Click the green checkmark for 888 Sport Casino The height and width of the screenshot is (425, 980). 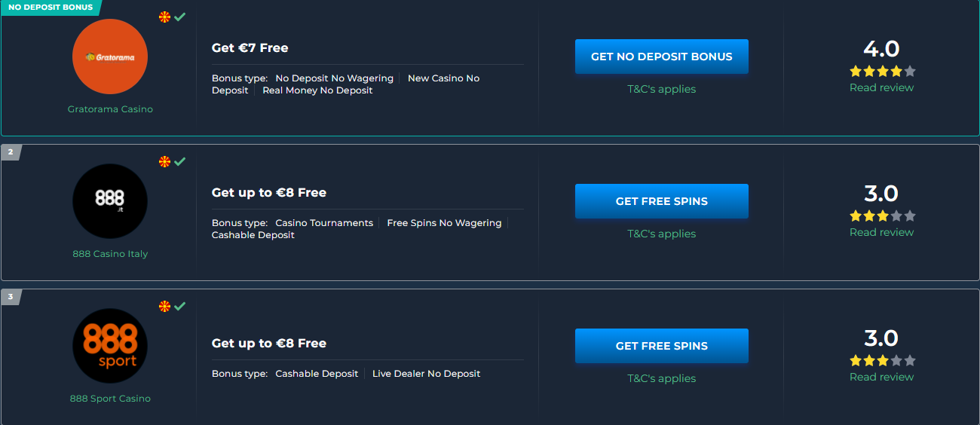point(179,306)
